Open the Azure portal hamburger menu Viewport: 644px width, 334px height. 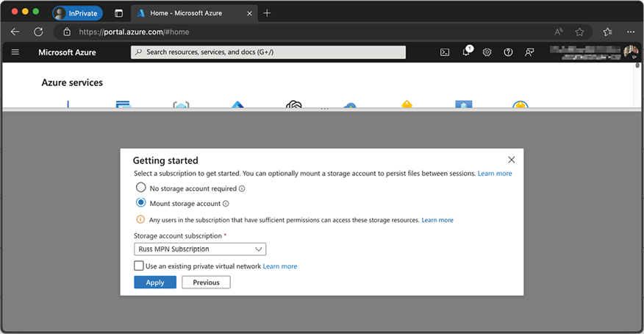[x=15, y=52]
